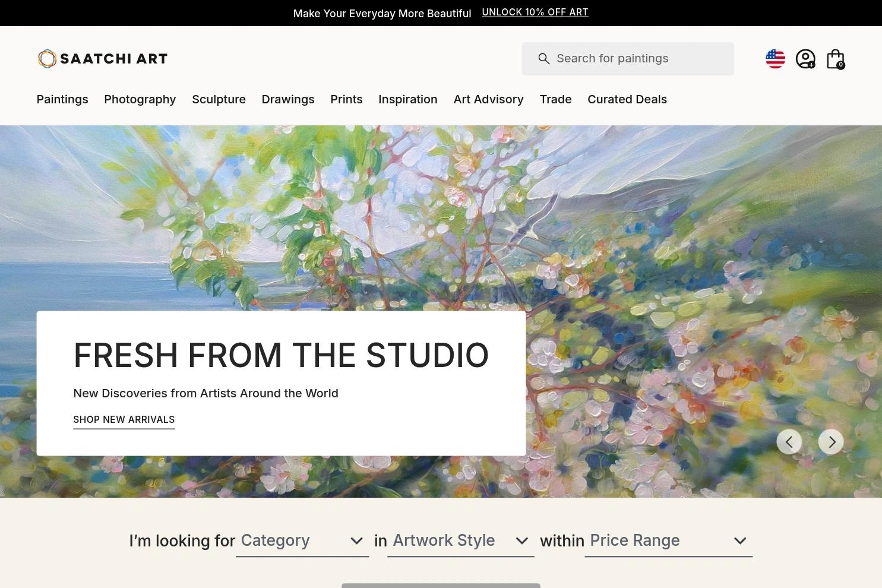882x588 pixels.
Task: Expand the Artwork Style dropdown
Action: click(x=460, y=541)
